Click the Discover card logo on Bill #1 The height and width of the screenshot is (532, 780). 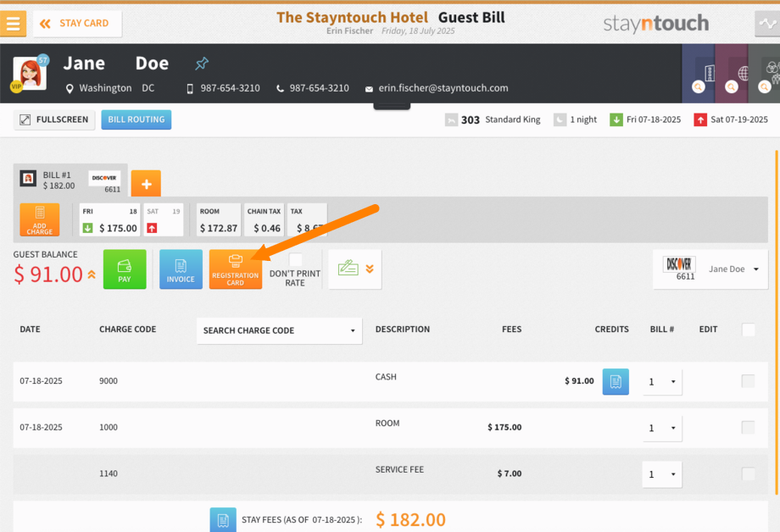click(x=104, y=178)
